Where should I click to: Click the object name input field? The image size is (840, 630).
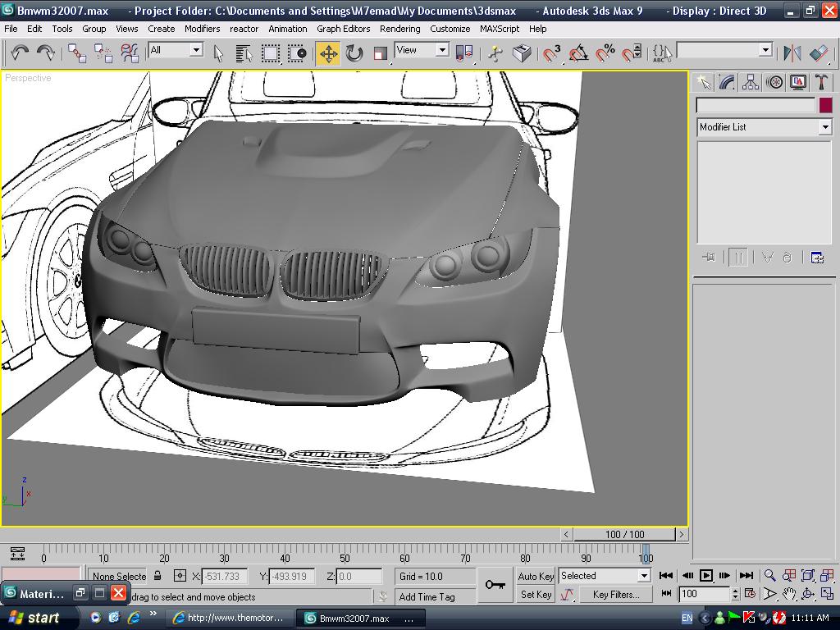coord(756,105)
